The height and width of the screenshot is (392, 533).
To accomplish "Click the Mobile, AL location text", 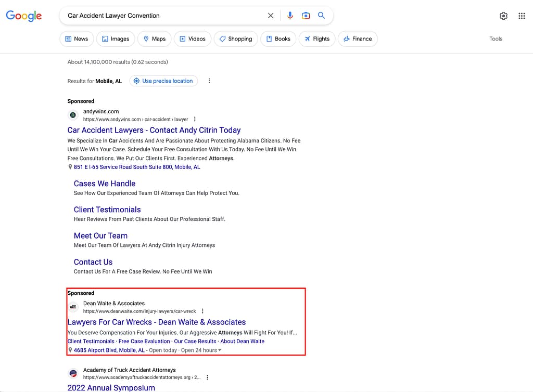I will coord(108,81).
